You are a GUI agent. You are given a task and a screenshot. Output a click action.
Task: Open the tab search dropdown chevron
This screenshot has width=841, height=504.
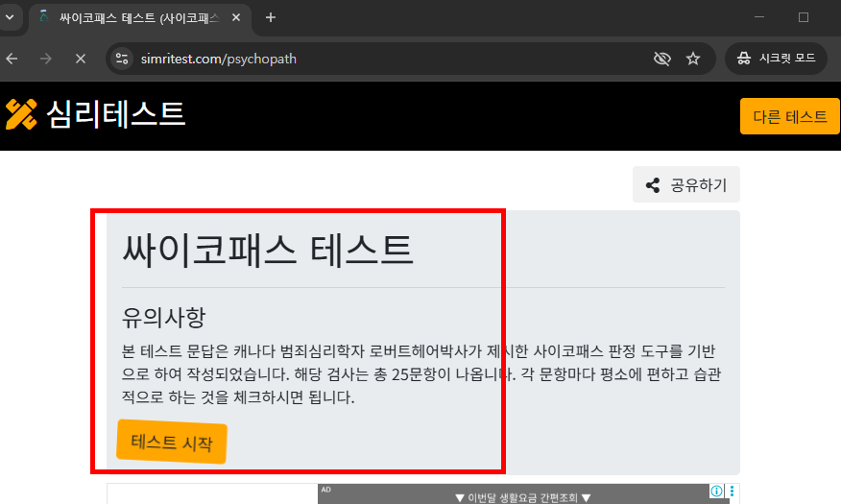pos(10,17)
